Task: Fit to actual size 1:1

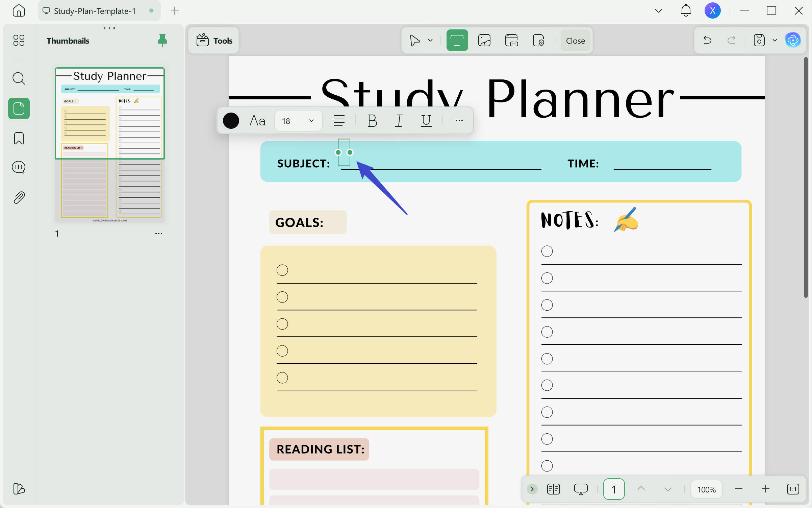Action: coord(793,489)
